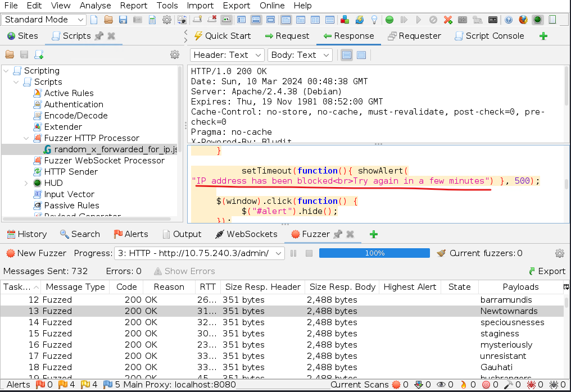Image resolution: width=571 pixels, height=392 pixels.
Task: Open the Header: Text view dropdown
Action: coord(228,55)
